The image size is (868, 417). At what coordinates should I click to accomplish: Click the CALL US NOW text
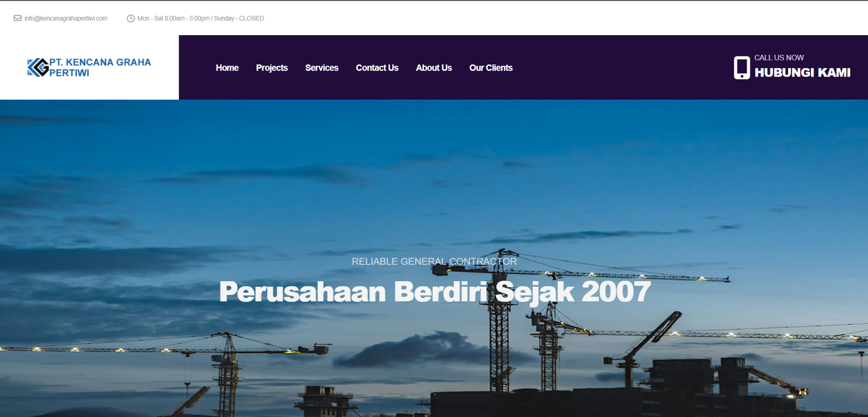pos(779,57)
